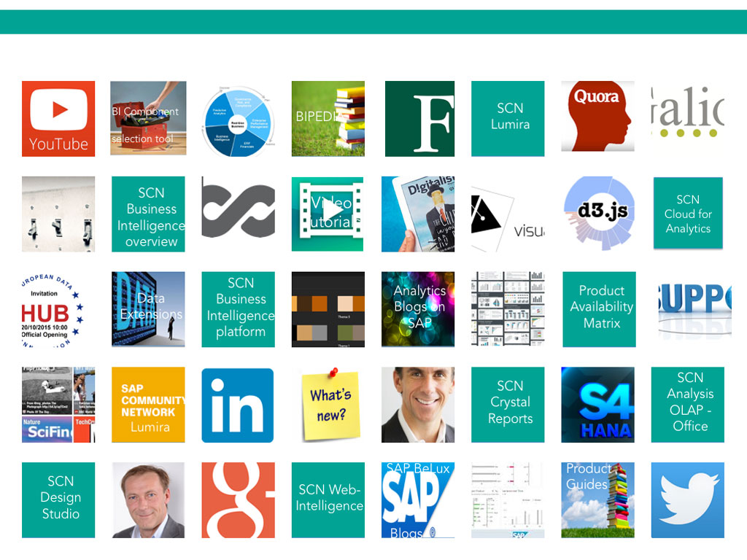747x560 pixels.
Task: Open the BI Component selection tool tile
Action: (x=148, y=119)
